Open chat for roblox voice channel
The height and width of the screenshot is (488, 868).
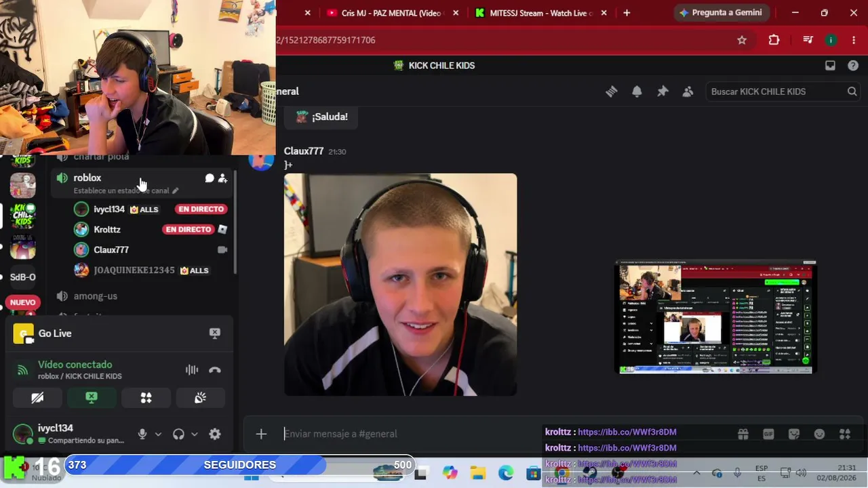coord(210,178)
